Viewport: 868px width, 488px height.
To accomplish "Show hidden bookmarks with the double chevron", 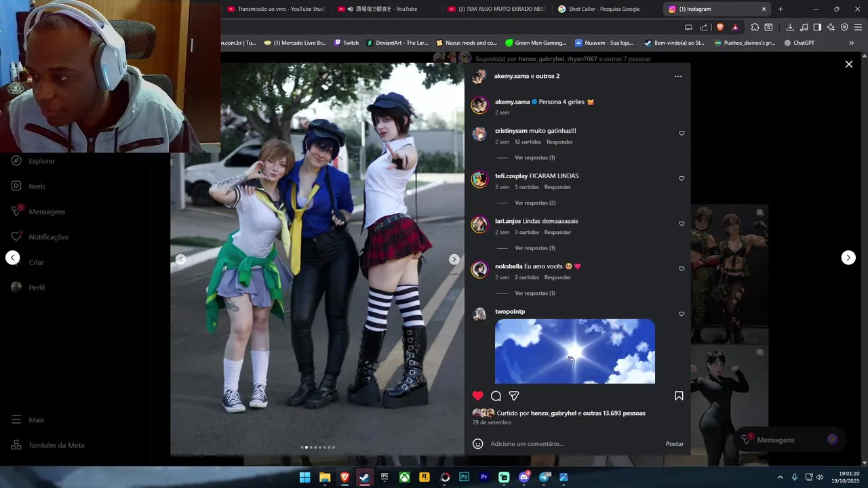I will click(x=852, y=43).
